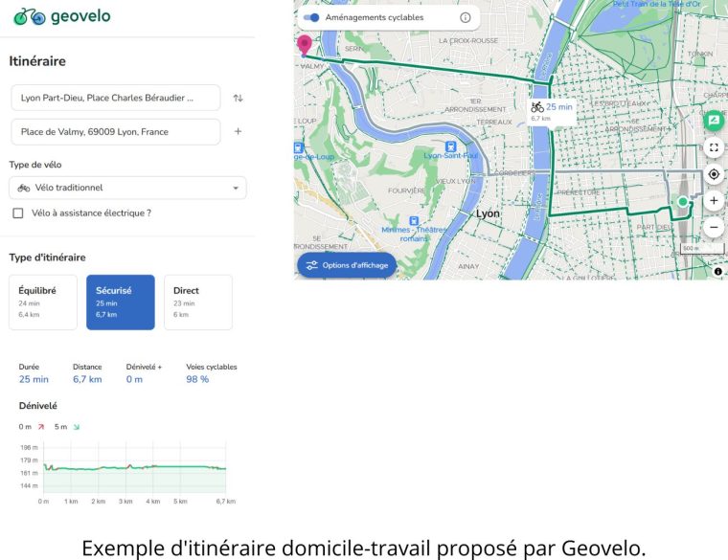Select Direct itinerary type
This screenshot has width=728, height=560.
tap(197, 302)
